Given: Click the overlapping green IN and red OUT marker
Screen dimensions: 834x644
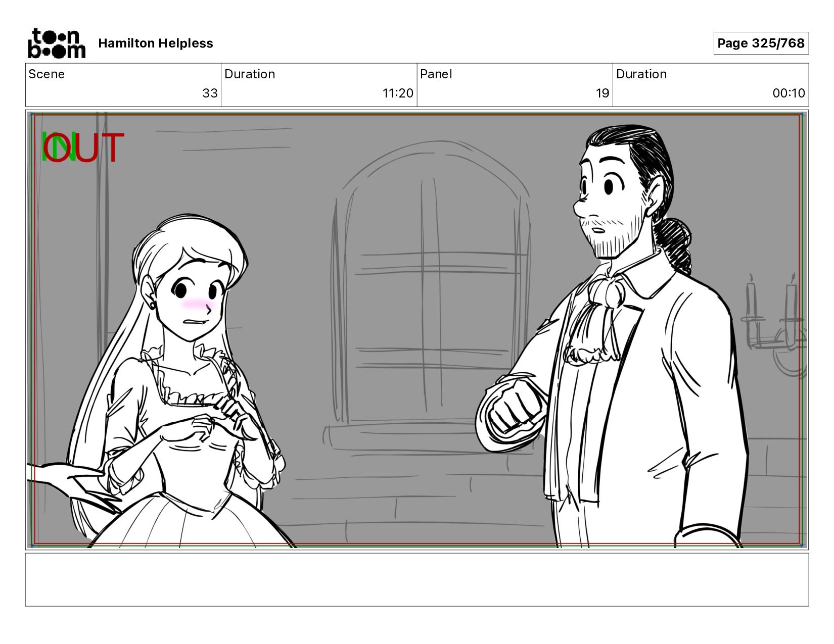Looking at the screenshot, I should point(82,147).
